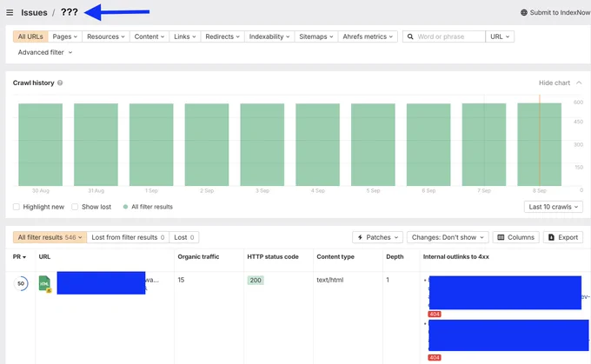
Task: Click the Crawl history help icon
Action: click(60, 83)
